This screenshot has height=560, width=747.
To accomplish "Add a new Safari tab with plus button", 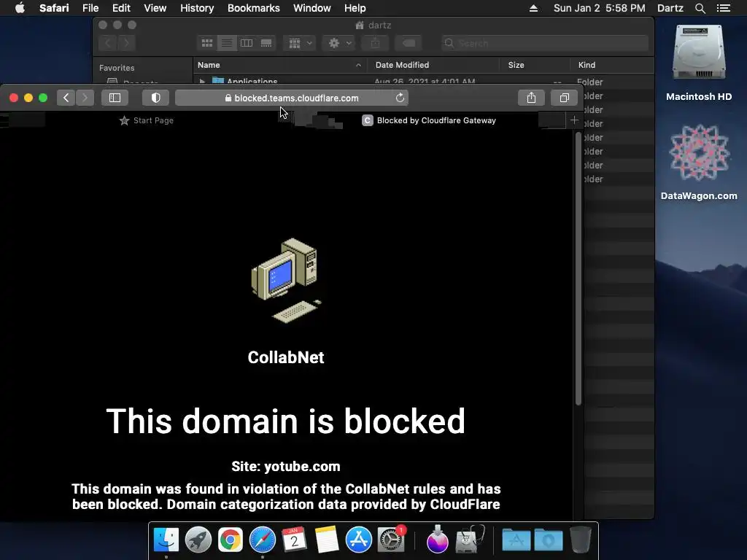I will pos(574,120).
